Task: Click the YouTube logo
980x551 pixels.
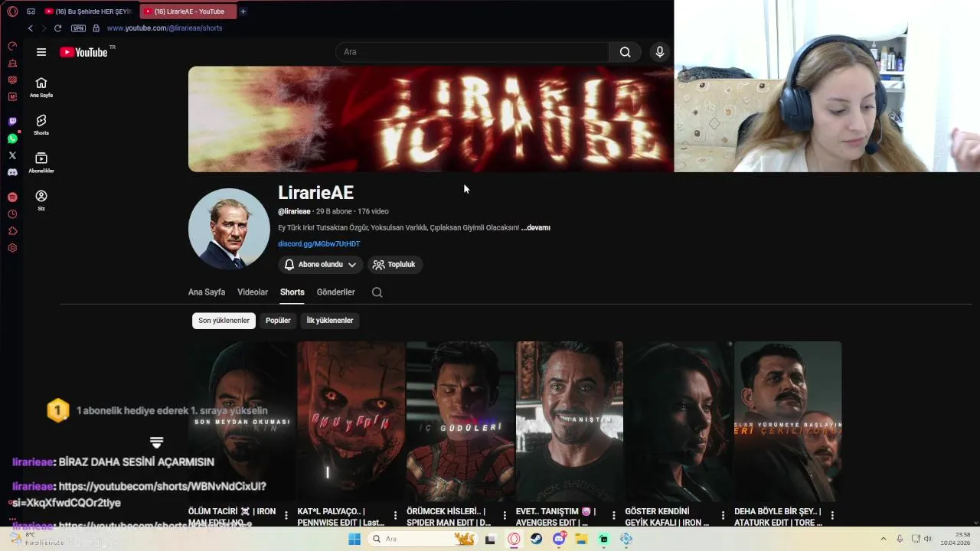Action: point(83,52)
